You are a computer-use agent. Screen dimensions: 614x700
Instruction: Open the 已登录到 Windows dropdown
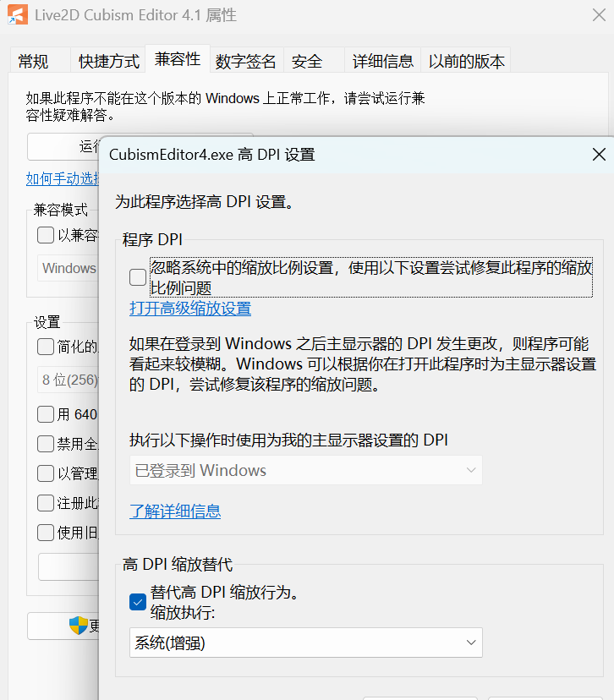[306, 470]
